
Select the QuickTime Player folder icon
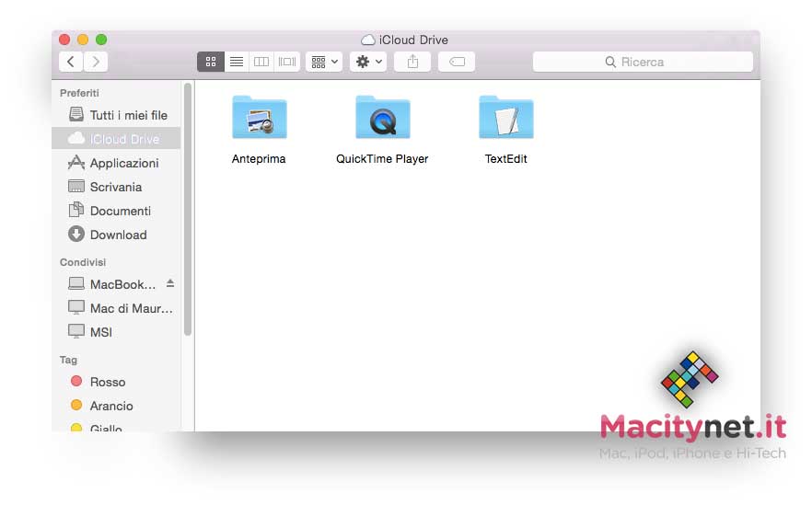tap(383, 118)
